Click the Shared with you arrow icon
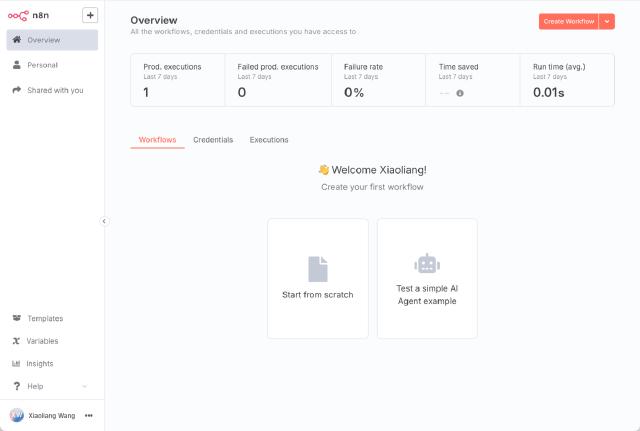This screenshot has height=431, width=640. (x=17, y=90)
